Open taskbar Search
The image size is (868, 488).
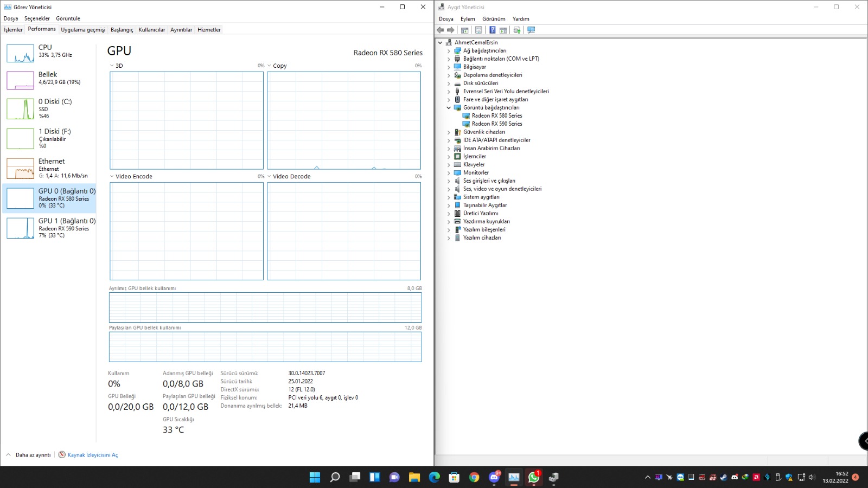tap(335, 477)
